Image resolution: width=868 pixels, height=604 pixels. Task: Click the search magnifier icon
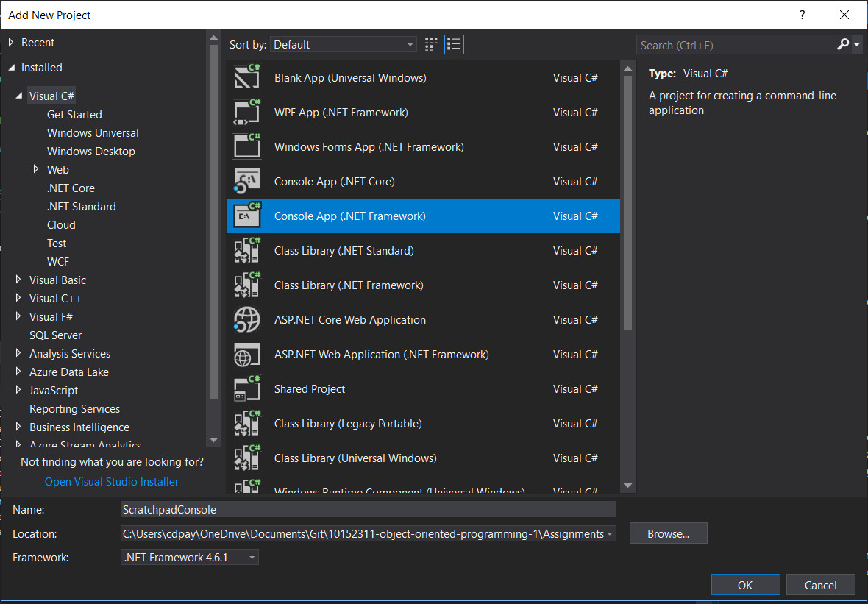(x=842, y=45)
